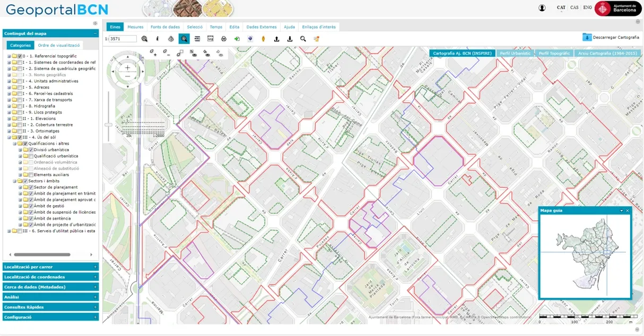Enable the I - 4. Unitats administratives layer
Screen dimensions: 644x336
point(20,81)
